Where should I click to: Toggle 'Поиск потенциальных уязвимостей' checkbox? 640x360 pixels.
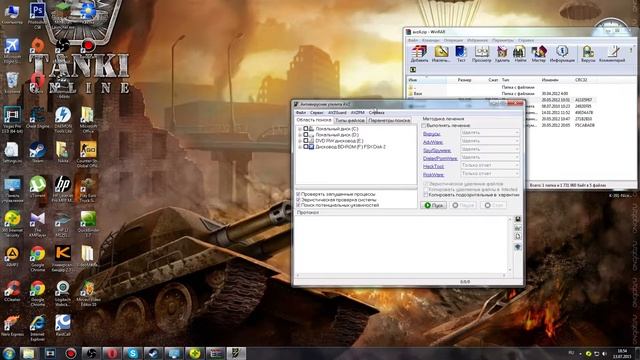(x=298, y=205)
